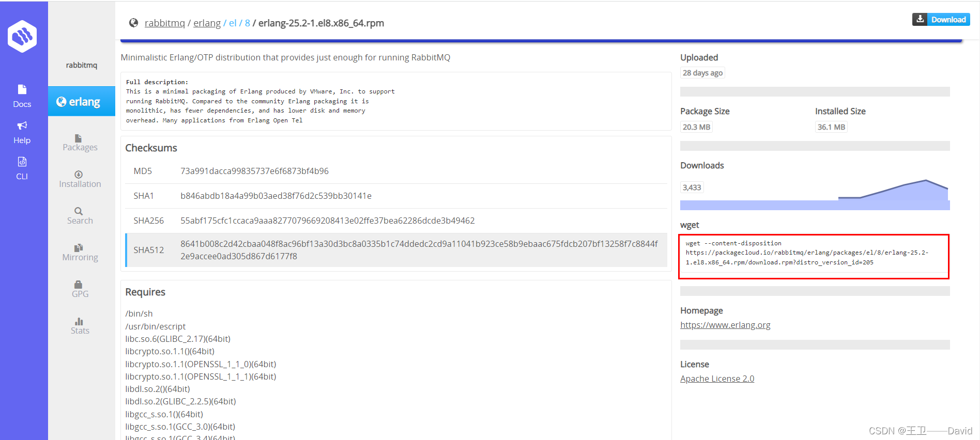Click the 36.1 MB installed size value
Screen dimensions: 980x440
pos(831,127)
